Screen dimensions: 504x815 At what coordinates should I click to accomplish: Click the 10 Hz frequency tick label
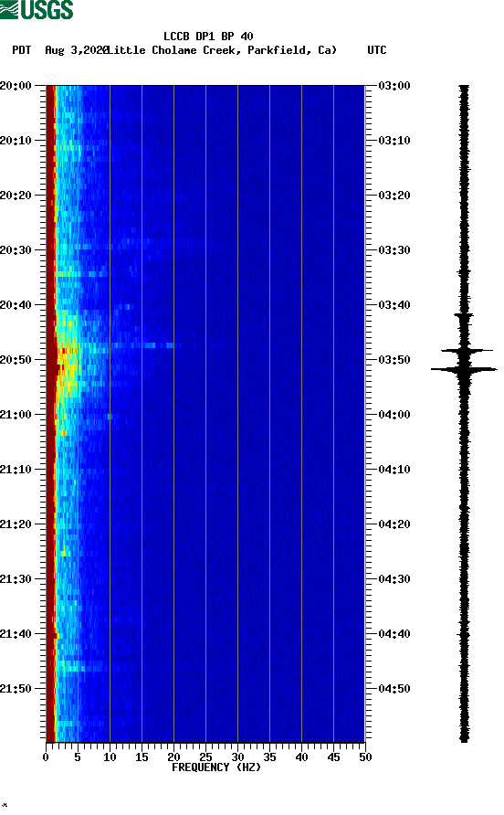pos(110,757)
